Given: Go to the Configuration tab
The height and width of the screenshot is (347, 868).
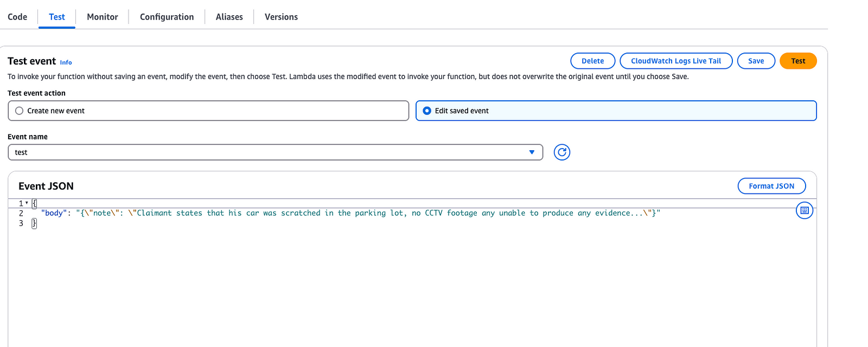Looking at the screenshot, I should click(167, 17).
